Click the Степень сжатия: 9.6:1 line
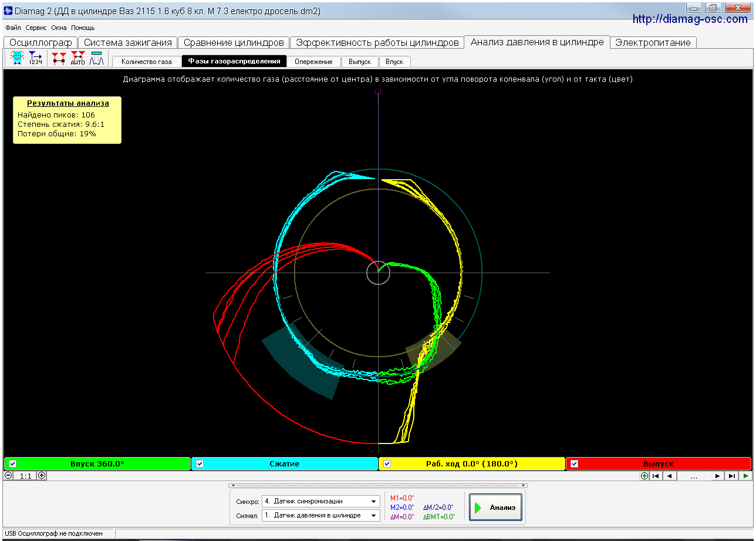Image resolution: width=756 pixels, height=541 pixels. [61, 125]
